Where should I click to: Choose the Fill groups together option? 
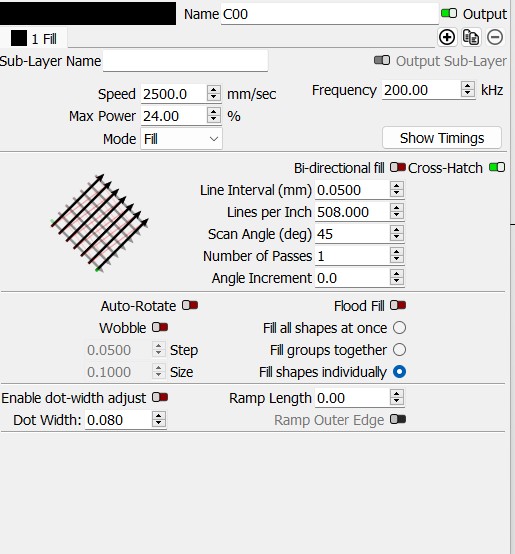coord(399,350)
